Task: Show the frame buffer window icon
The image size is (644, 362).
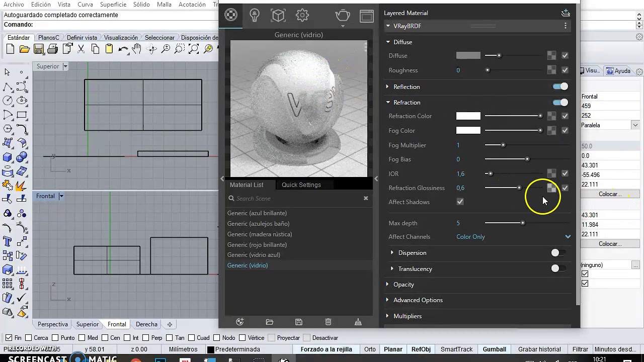Action: (x=367, y=16)
